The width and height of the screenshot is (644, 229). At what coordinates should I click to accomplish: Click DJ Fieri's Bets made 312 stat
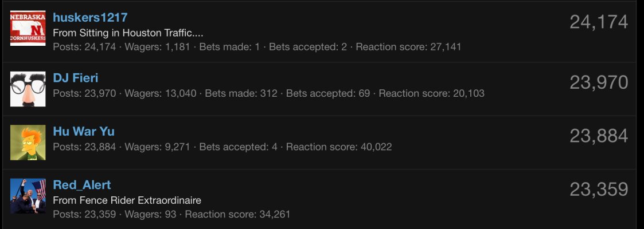pos(241,93)
